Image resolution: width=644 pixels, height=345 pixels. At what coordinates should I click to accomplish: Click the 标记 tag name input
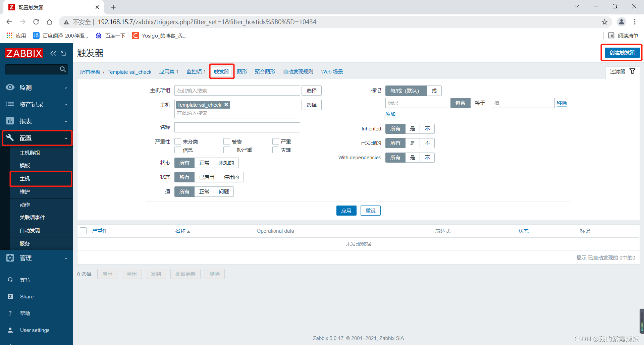(417, 103)
